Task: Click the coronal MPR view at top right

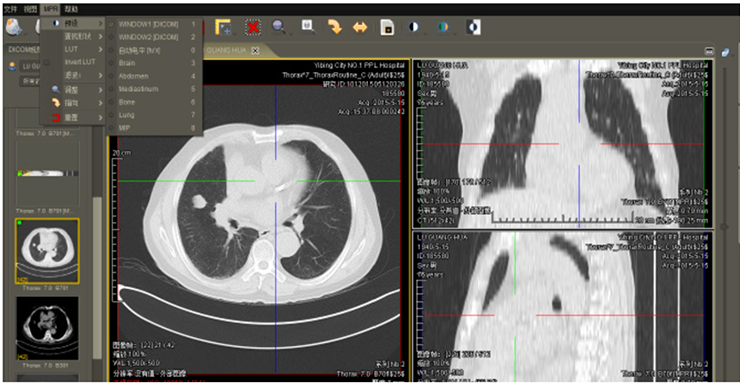Action: (563, 143)
